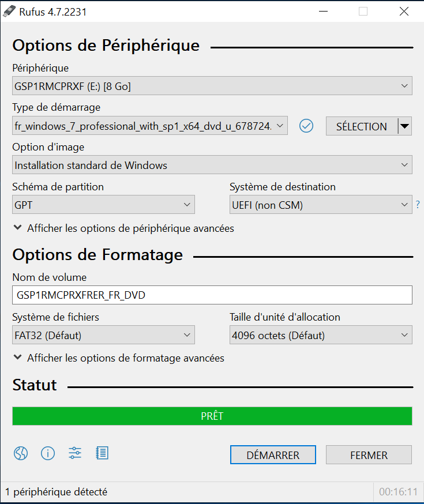Click the About info icon
Viewport: 424px width, 504px height.
[48, 453]
